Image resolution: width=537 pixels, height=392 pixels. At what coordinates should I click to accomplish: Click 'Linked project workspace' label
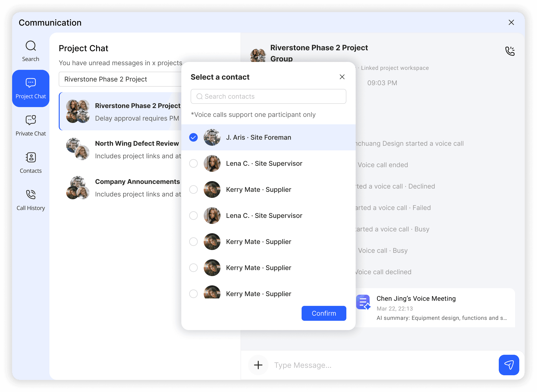(395, 68)
